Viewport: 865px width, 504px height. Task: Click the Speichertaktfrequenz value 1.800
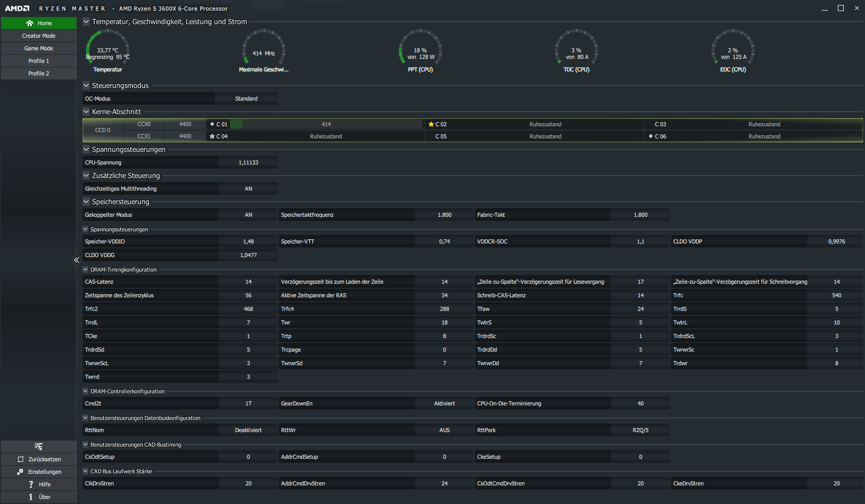[445, 215]
